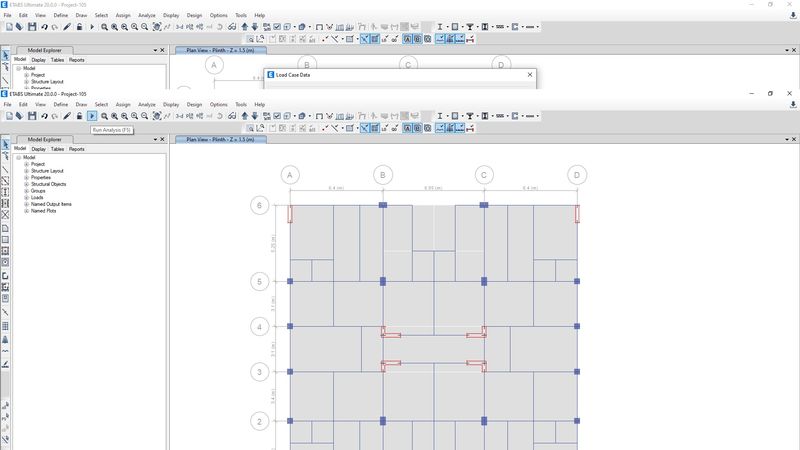Switch to Tables tab in front Model Explorer
800x450 pixels.
pyautogui.click(x=57, y=149)
